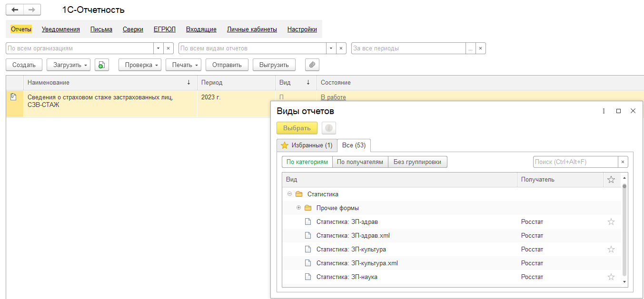Click the vertical scrollbar of the report list
This screenshot has width=644, height=299.
tap(624, 231)
